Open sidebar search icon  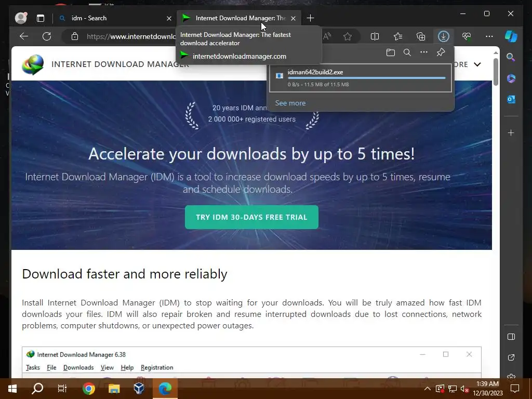pyautogui.click(x=511, y=57)
